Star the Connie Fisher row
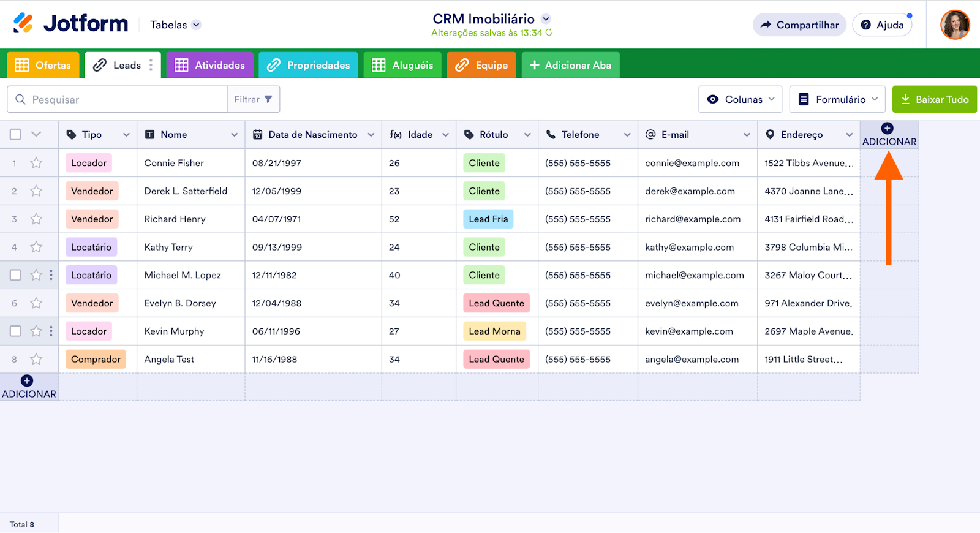This screenshot has height=533, width=980. click(36, 163)
